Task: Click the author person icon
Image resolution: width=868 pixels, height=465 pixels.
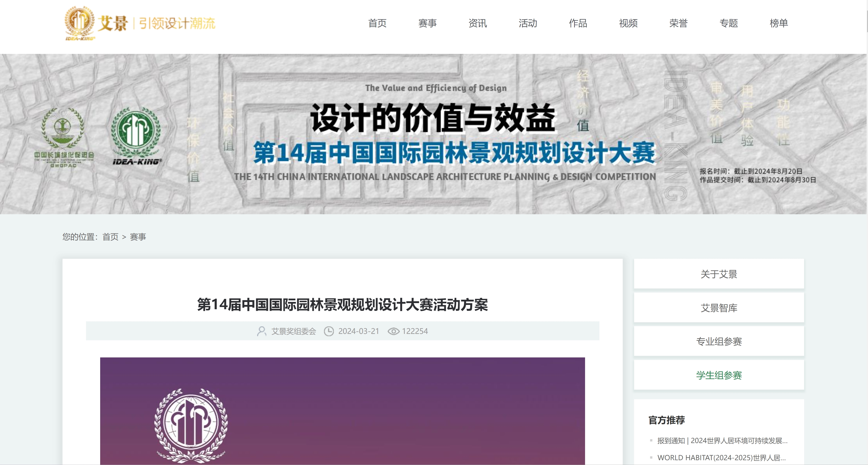Action: point(261,331)
